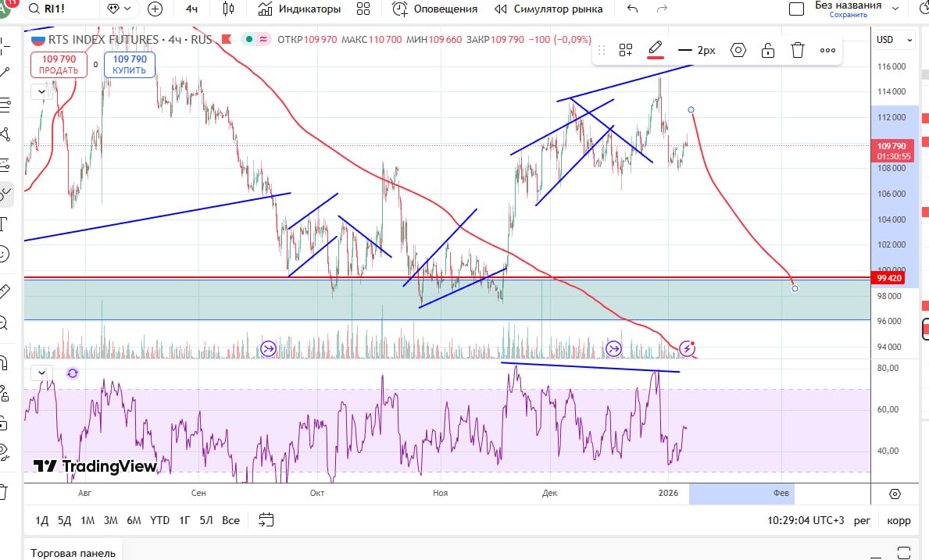Delete the selected drawing with trash icon

(798, 50)
